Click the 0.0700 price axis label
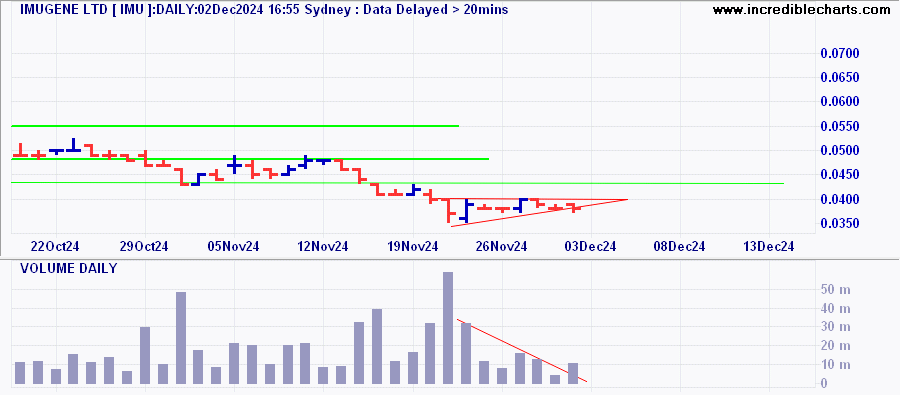This screenshot has width=900, height=395. click(840, 53)
